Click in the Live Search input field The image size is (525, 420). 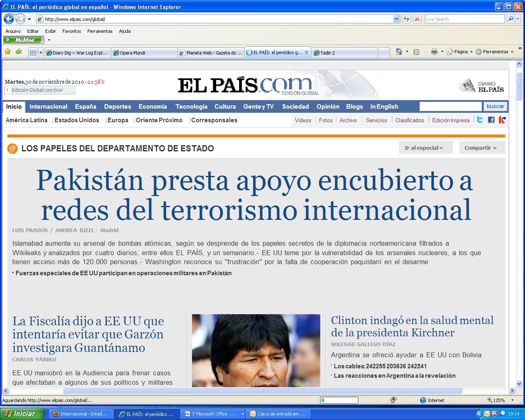(464, 19)
